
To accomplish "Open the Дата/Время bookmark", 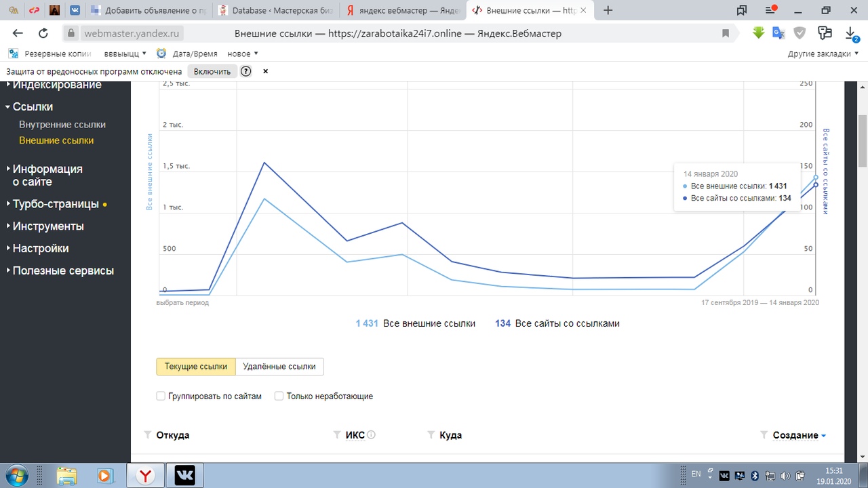I will [x=186, y=54].
